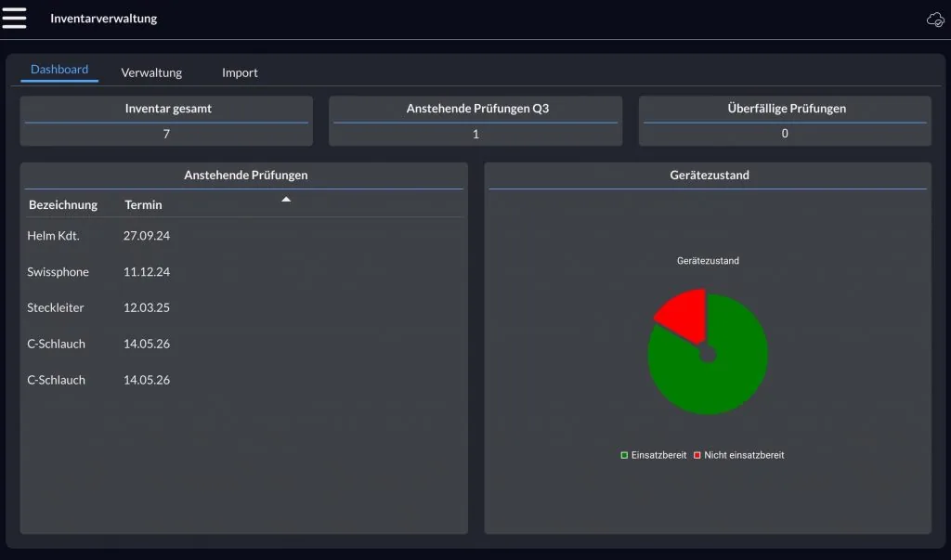Select the Swissphone row name
The height and width of the screenshot is (560, 951).
coord(58,272)
